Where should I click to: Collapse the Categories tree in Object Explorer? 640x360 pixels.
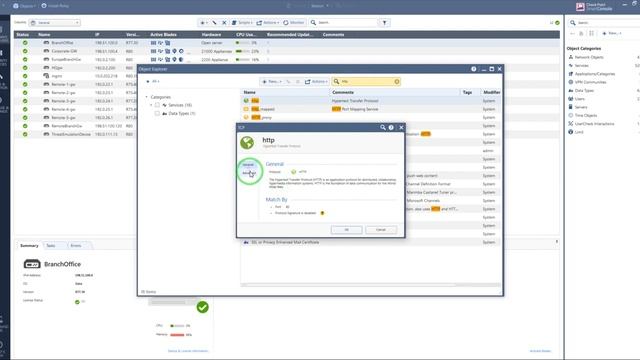point(147,97)
